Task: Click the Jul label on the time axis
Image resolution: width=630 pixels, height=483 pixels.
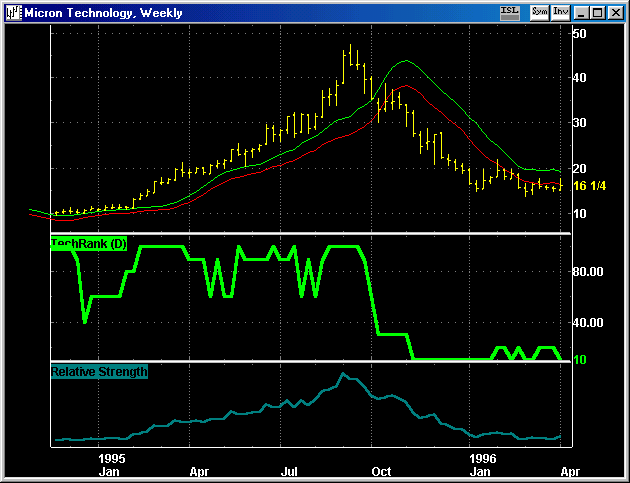Action: tap(289, 471)
